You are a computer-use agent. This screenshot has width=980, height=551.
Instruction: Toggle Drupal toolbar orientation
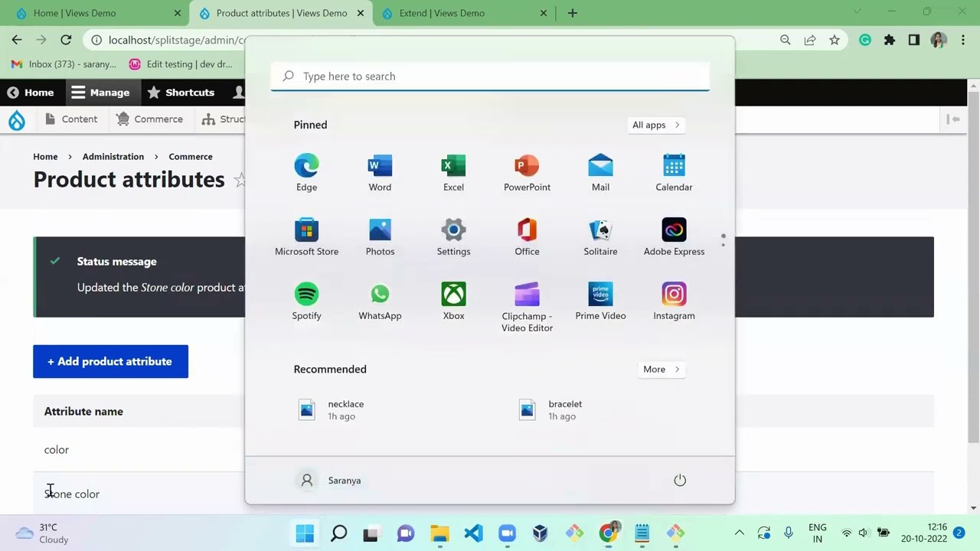click(x=953, y=119)
